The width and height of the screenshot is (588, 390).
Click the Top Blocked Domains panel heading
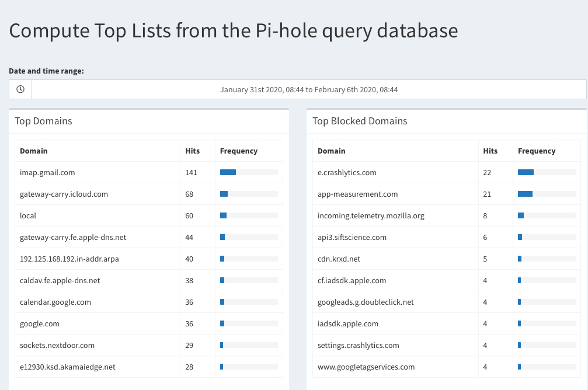tap(360, 121)
